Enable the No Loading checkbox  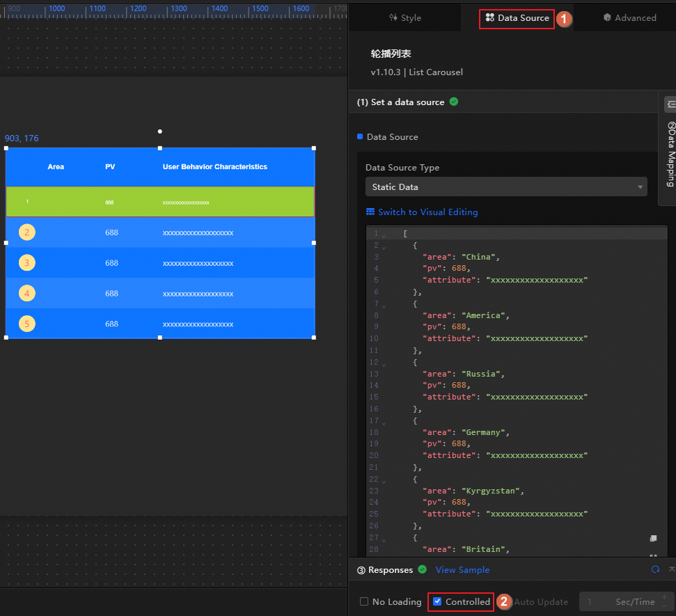coord(364,601)
